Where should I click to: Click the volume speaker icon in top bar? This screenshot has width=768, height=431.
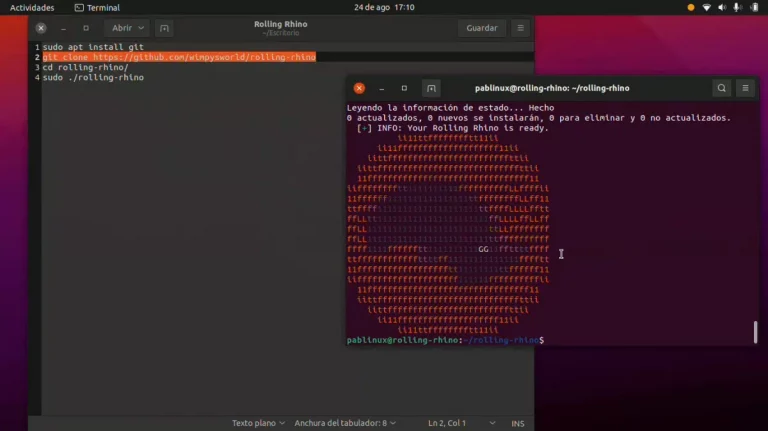pyautogui.click(x=722, y=7)
